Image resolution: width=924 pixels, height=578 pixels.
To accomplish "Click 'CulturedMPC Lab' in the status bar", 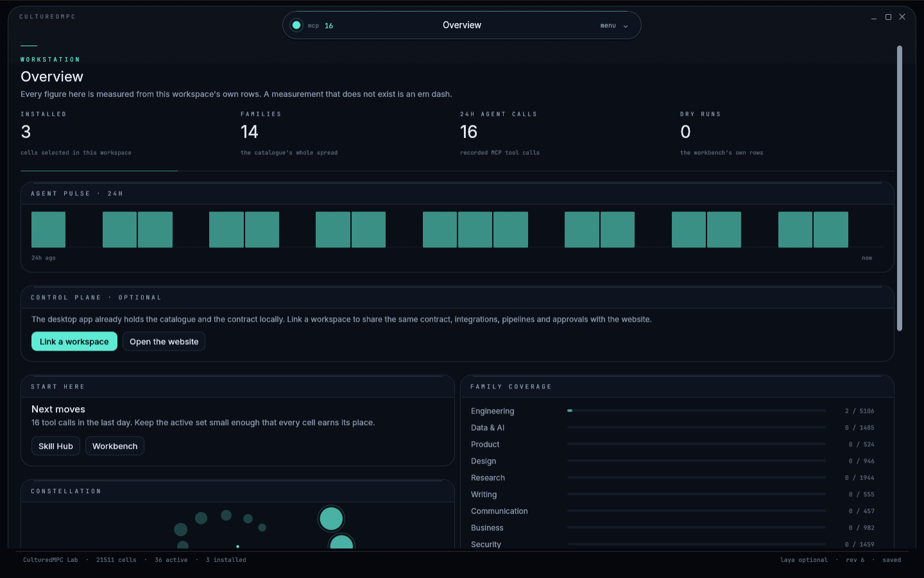I will tap(51, 560).
